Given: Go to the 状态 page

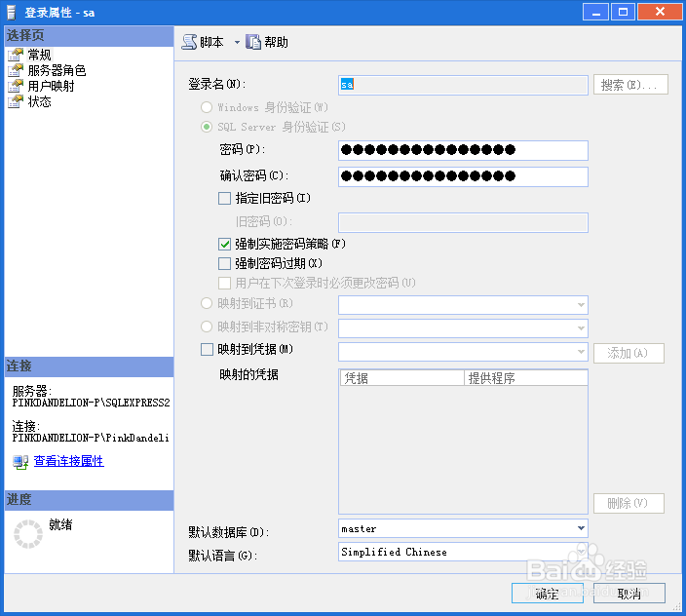Looking at the screenshot, I should 39,101.
